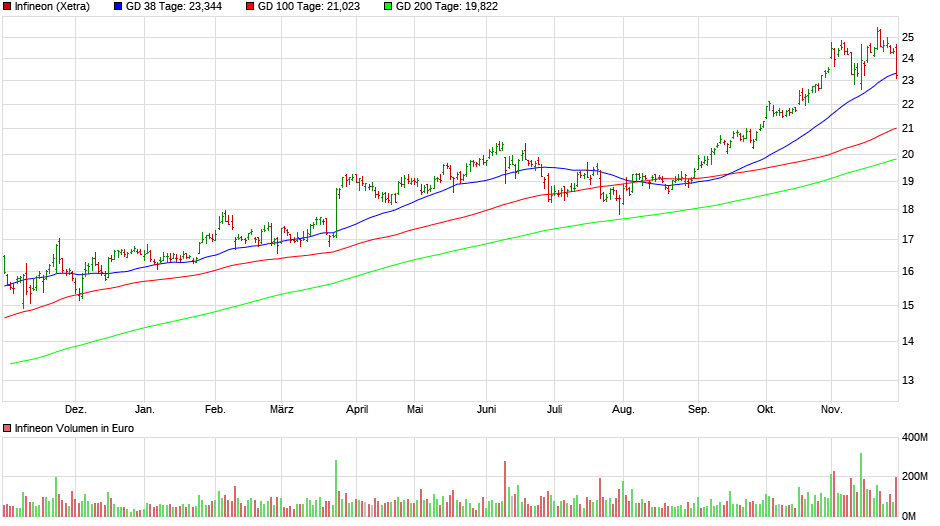Click the 'Nov.' x-axis label
The height and width of the screenshot is (526, 940).
tap(831, 410)
